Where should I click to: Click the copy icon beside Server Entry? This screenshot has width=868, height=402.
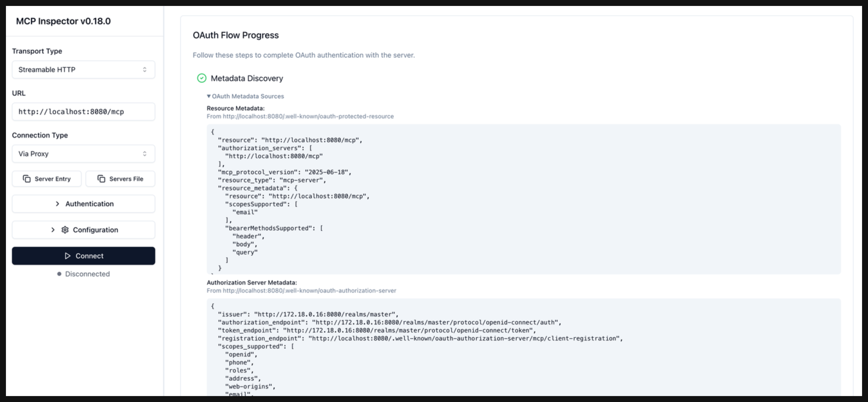click(x=27, y=179)
